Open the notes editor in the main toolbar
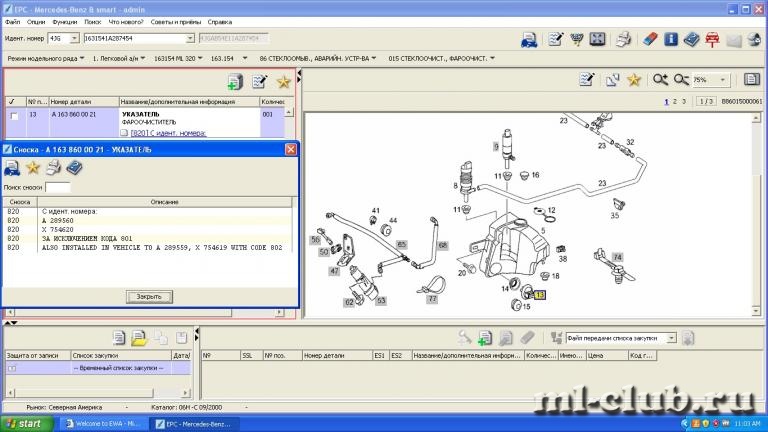This screenshot has width=768, height=432. [x=555, y=39]
